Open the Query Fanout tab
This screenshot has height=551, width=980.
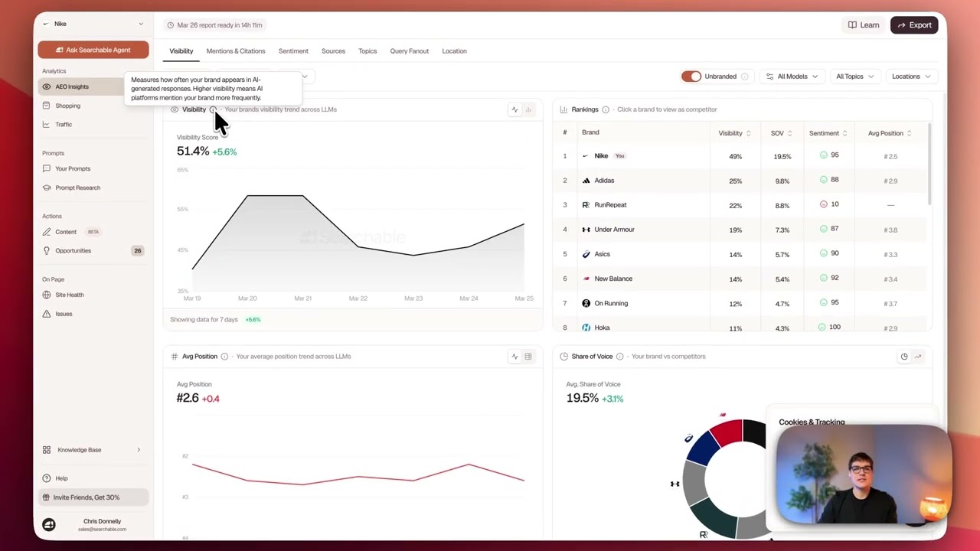[x=410, y=51]
